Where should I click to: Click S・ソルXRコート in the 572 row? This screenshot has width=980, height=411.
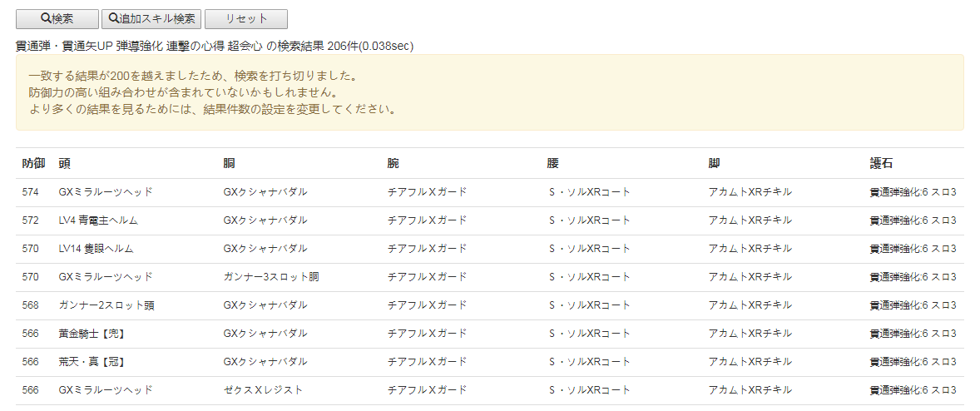pos(589,220)
